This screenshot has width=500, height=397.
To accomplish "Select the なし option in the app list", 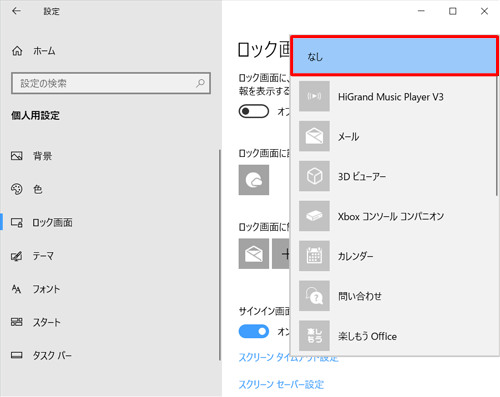I will point(394,56).
